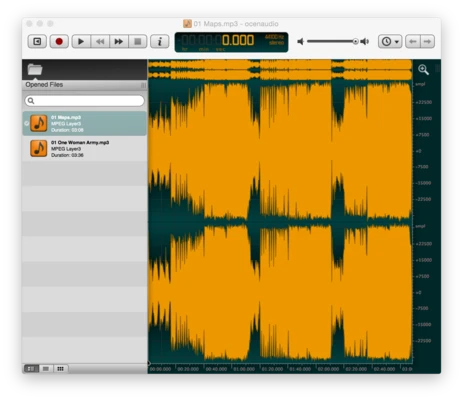Click the 00:20.000 mark on time ruler
This screenshot has width=463, height=400.
coord(188,369)
